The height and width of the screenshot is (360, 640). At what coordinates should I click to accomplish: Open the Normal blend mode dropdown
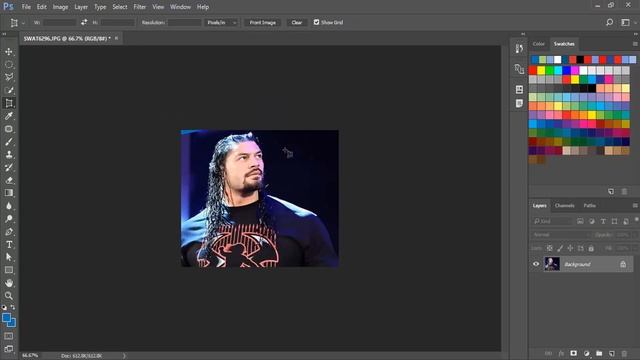(561, 235)
